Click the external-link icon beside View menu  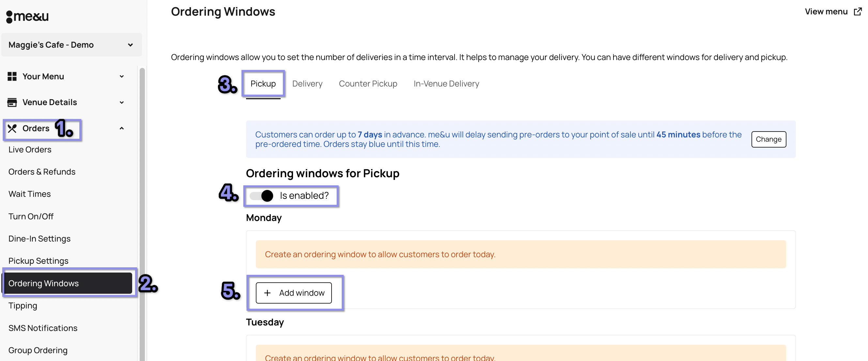coord(857,11)
